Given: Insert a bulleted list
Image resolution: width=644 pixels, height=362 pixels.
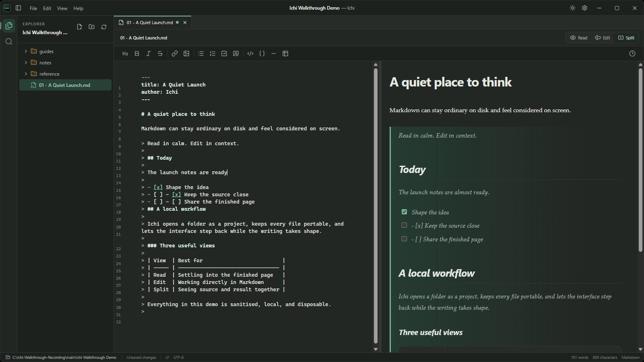Looking at the screenshot, I should coord(201,53).
